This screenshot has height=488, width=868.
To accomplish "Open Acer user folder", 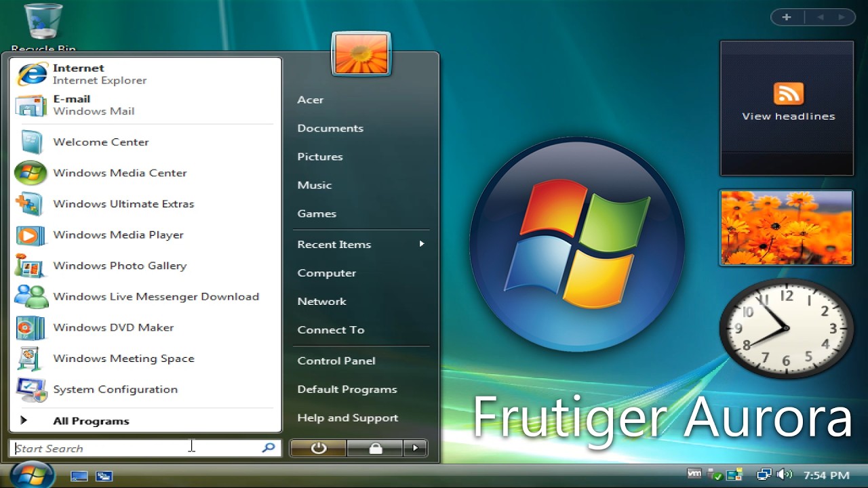I will coord(361,100).
